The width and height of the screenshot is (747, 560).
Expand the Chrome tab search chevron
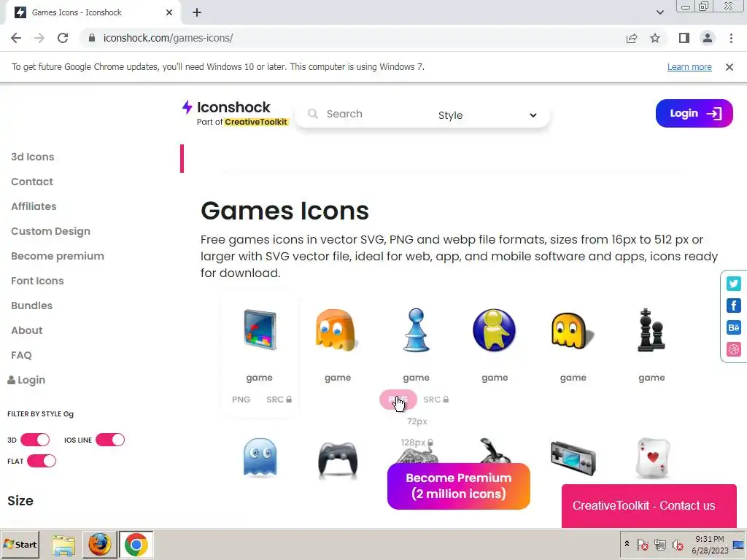click(x=659, y=12)
